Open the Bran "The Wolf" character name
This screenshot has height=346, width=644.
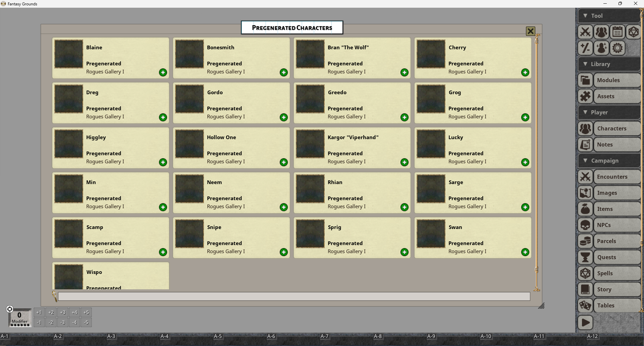pos(348,48)
